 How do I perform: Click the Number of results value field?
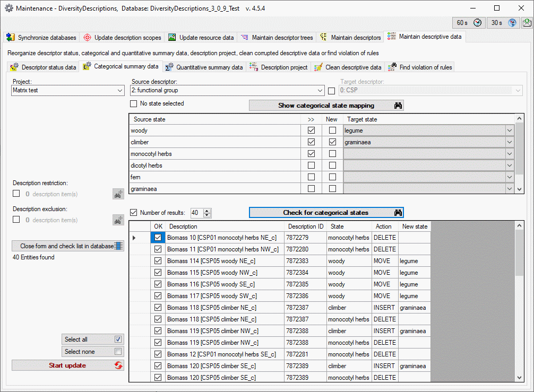click(x=196, y=213)
